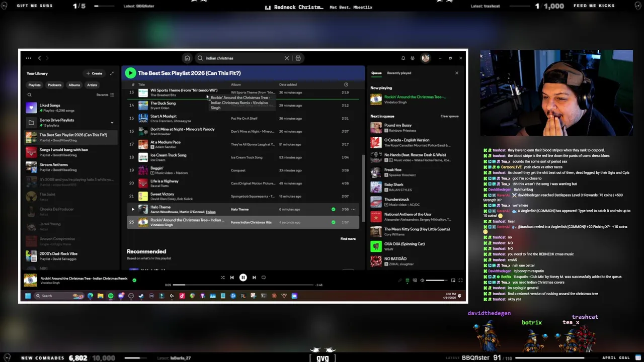Open Spotify from Windows taskbar

[x=111, y=296]
